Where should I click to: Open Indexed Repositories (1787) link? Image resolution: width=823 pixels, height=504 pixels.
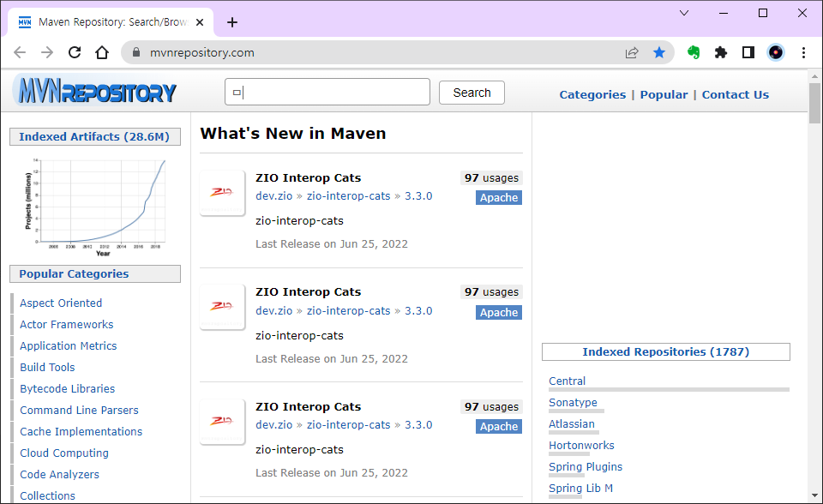pos(665,351)
